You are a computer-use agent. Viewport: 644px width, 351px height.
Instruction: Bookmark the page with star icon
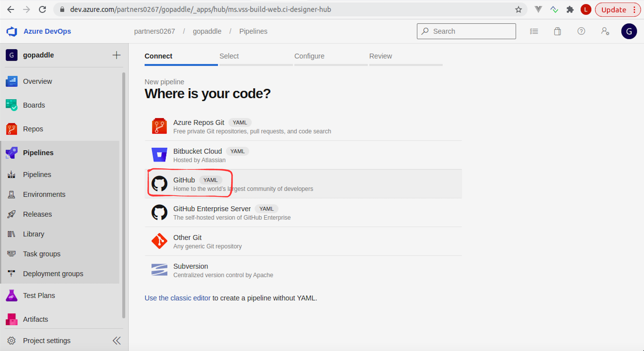(x=519, y=9)
